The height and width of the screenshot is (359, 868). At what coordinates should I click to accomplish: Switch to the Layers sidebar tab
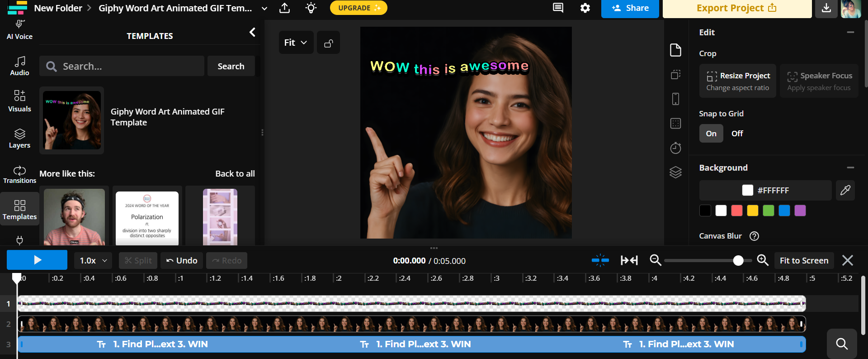point(19,138)
